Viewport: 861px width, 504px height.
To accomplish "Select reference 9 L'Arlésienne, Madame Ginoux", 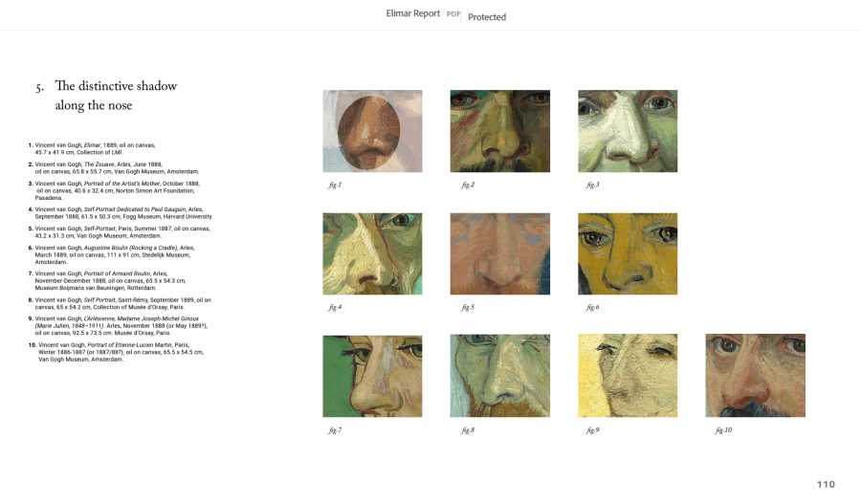I will (x=118, y=325).
